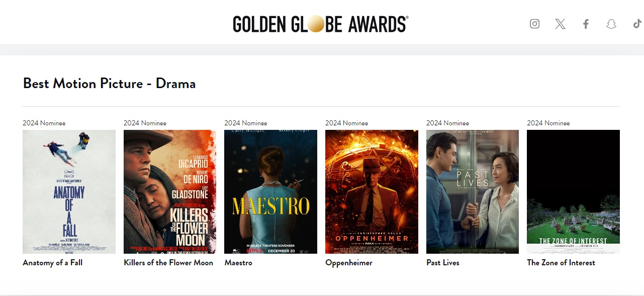
Task: Open the Killers of the Flower Moon poster
Action: 170,192
